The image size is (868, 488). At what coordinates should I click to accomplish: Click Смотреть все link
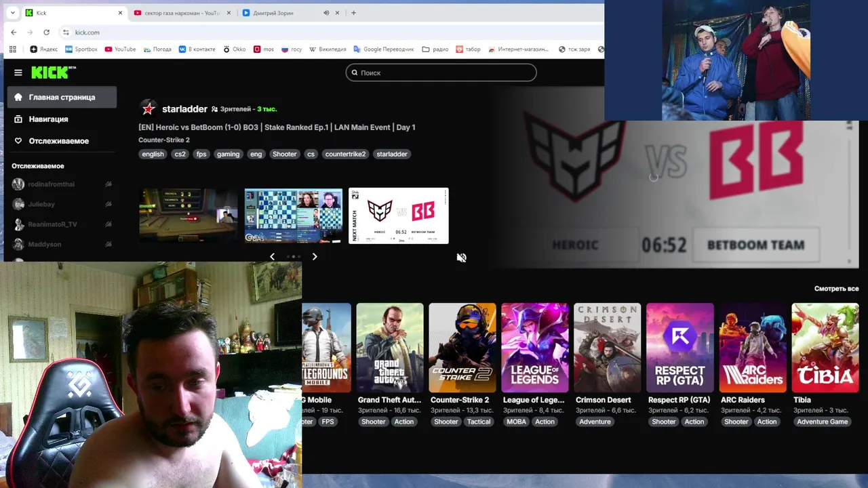(836, 289)
